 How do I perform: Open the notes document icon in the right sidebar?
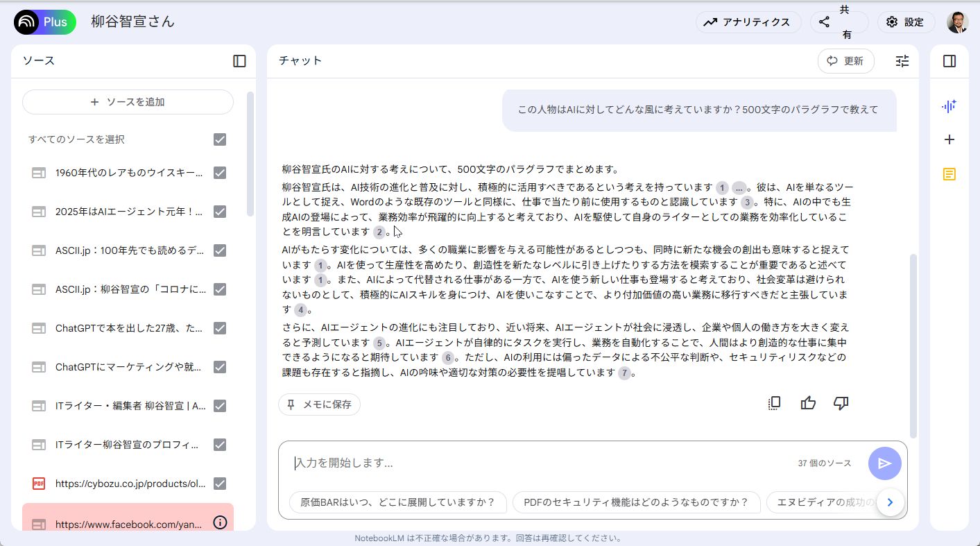click(x=949, y=173)
